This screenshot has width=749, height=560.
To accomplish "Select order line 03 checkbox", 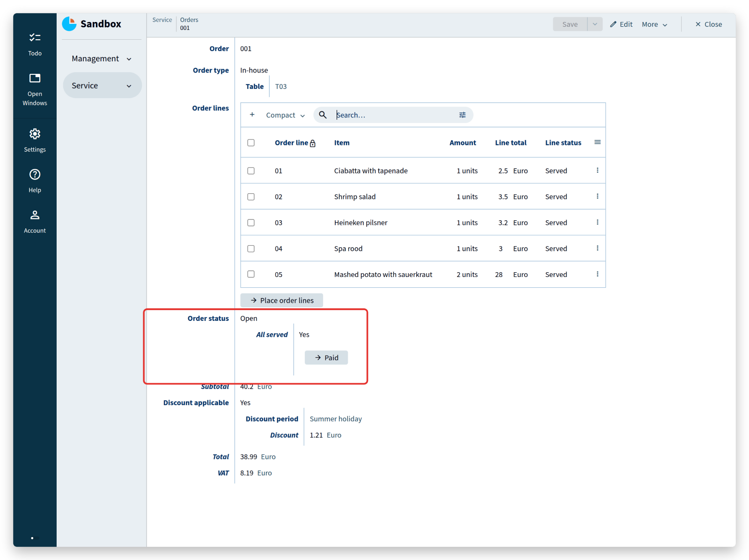I will pos(251,223).
